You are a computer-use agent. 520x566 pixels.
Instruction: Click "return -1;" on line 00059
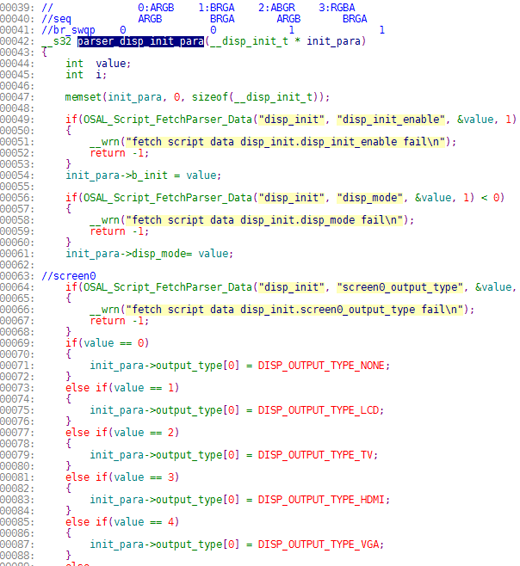(x=119, y=231)
